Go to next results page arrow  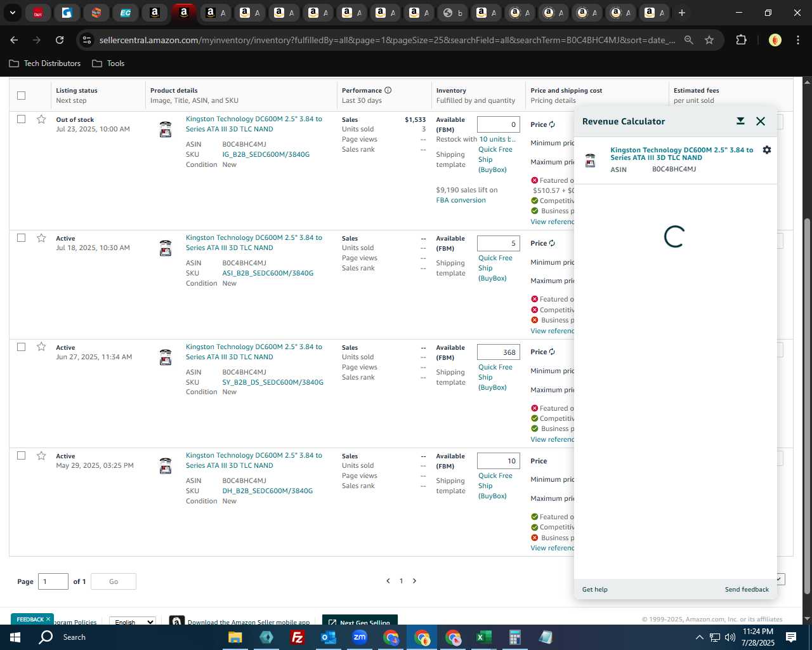coord(414,581)
